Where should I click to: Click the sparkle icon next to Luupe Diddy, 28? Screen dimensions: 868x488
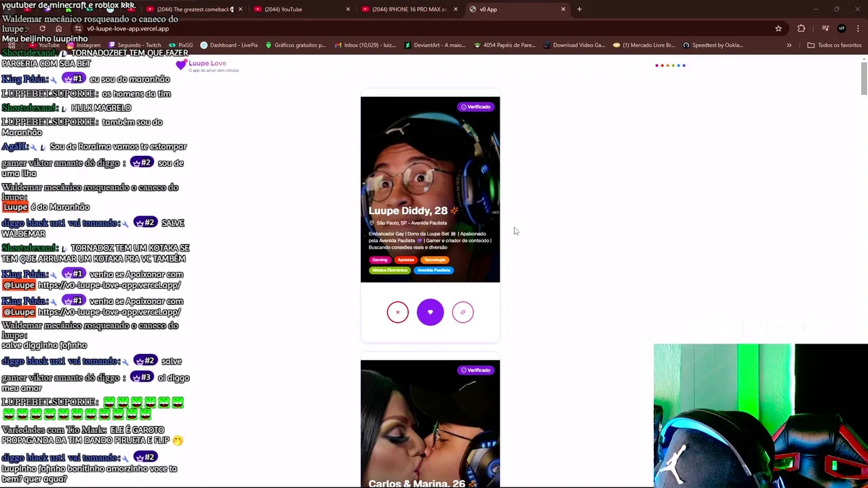click(454, 211)
